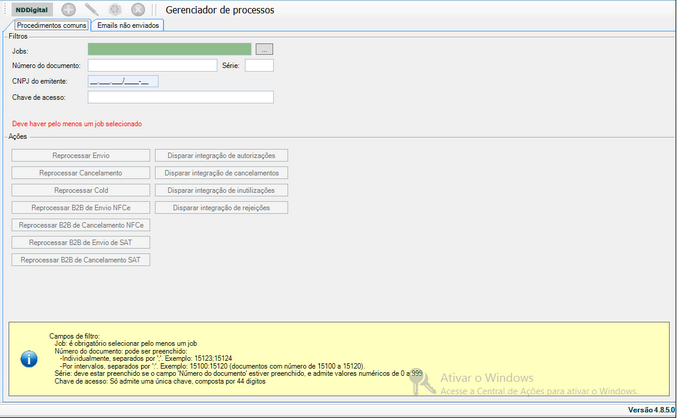The image size is (677, 418).
Task: Click Reprocessar B2B de Envio NFCe
Action: click(81, 208)
